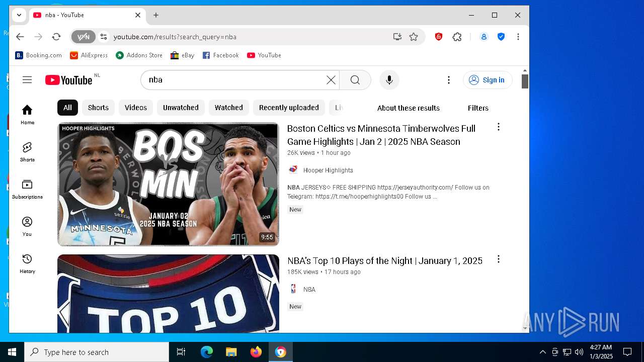The height and width of the screenshot is (362, 644).
Task: Expand the tab search dropdown arrow
Action: (x=19, y=15)
